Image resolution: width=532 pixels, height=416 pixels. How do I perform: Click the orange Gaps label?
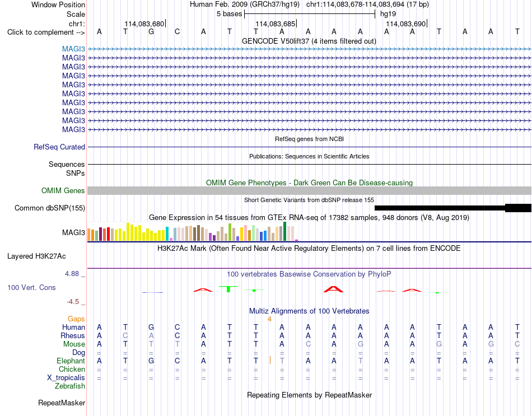(76, 319)
